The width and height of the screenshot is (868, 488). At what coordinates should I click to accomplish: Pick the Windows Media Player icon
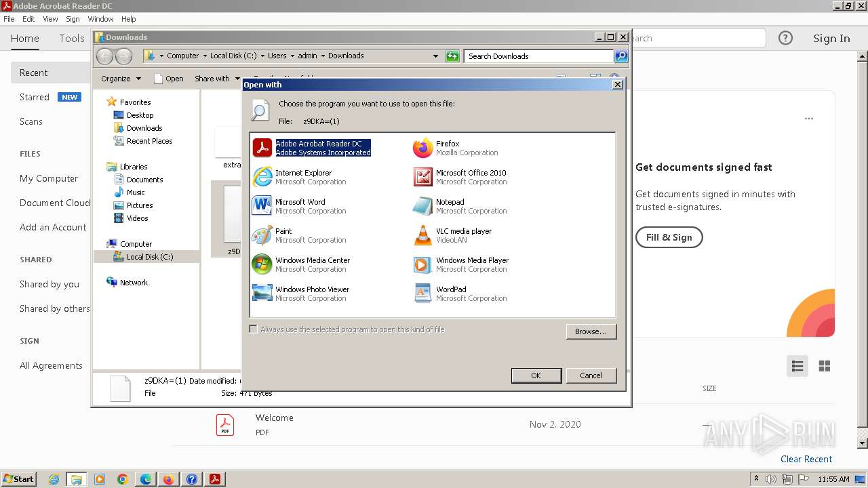[423, 264]
